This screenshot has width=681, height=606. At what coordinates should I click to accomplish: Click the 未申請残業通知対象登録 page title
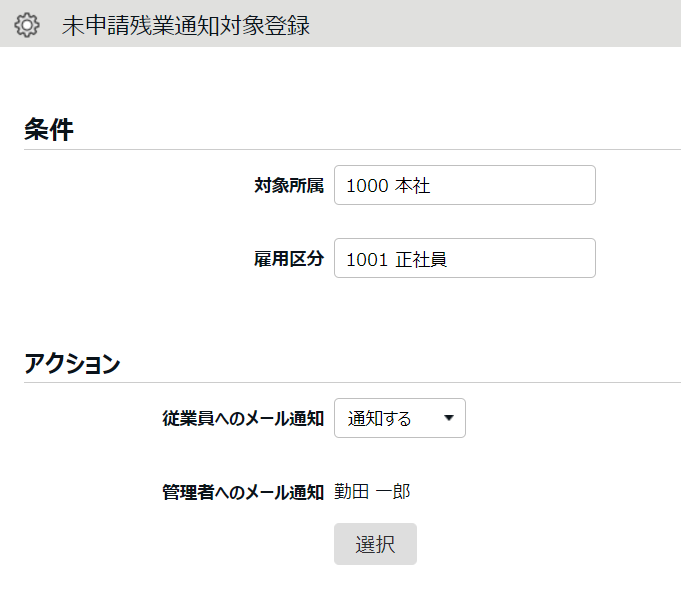(x=185, y=26)
